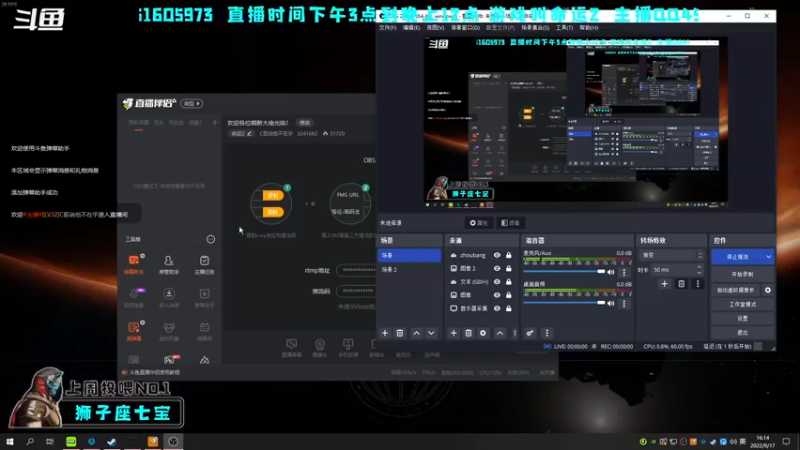This screenshot has width=800, height=450.
Task: Open 桌面音频 channel options menu
Action: (623, 304)
